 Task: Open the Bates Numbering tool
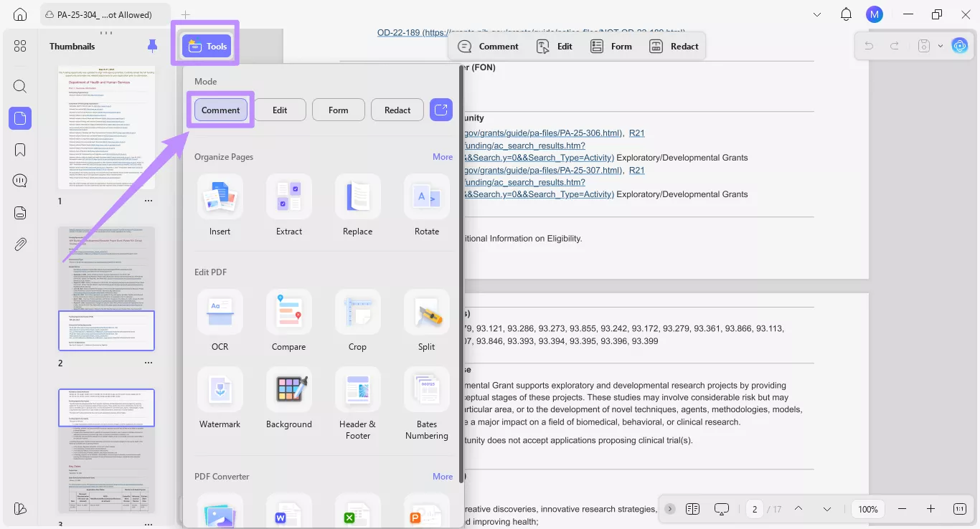pyautogui.click(x=426, y=399)
